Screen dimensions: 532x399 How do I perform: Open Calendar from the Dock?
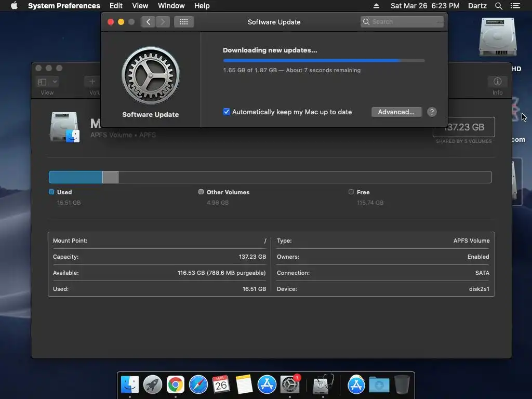tap(221, 384)
